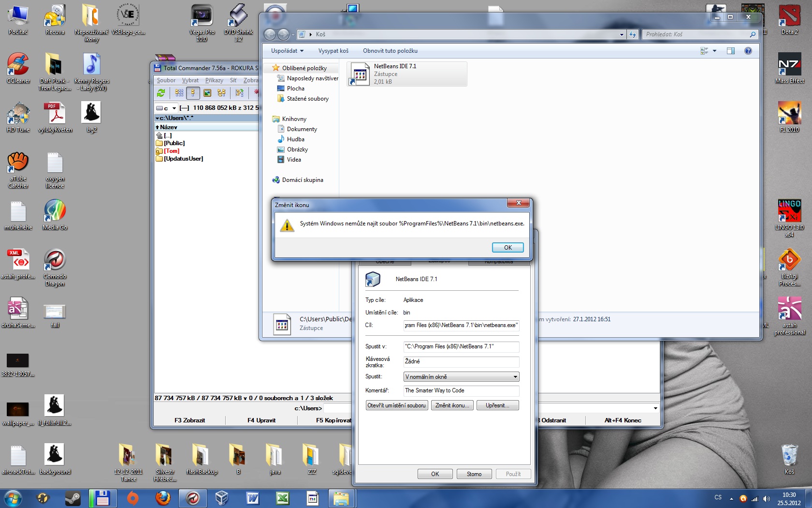Select Plocha in the navigation pane

(x=290, y=89)
